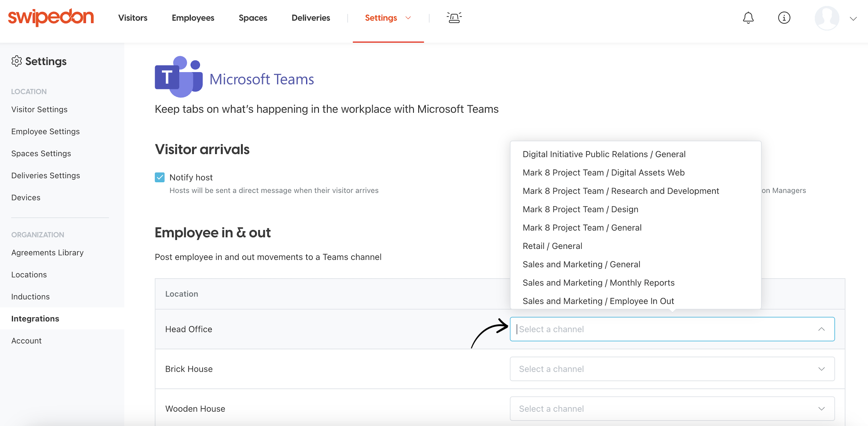Click the Brick House location label
The width and height of the screenshot is (868, 426).
coord(189,369)
